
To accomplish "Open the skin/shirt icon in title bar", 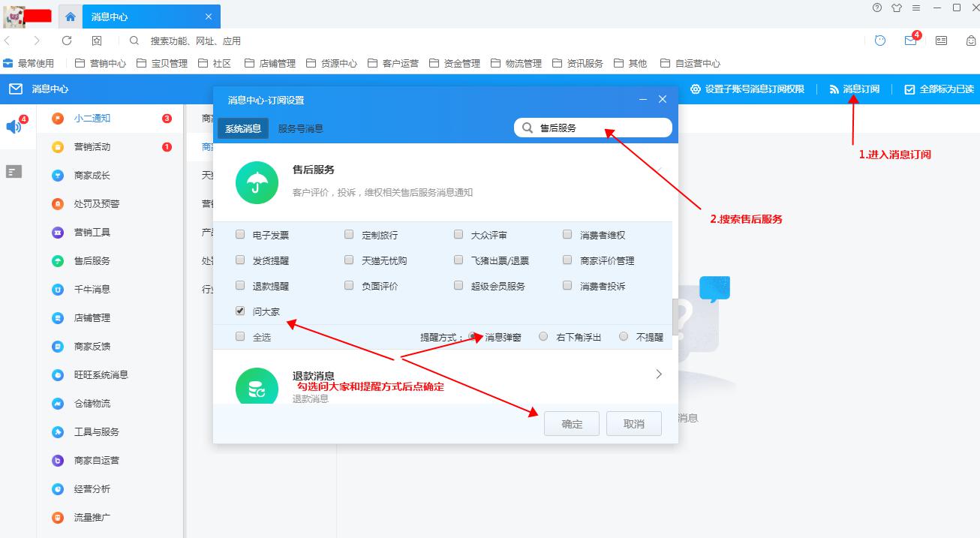I will [x=897, y=8].
